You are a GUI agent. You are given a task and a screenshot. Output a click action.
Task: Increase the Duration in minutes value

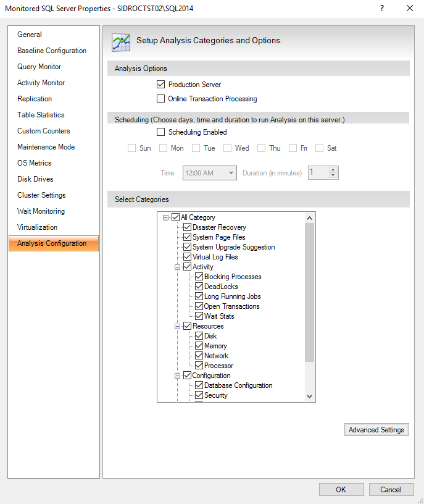click(x=333, y=169)
